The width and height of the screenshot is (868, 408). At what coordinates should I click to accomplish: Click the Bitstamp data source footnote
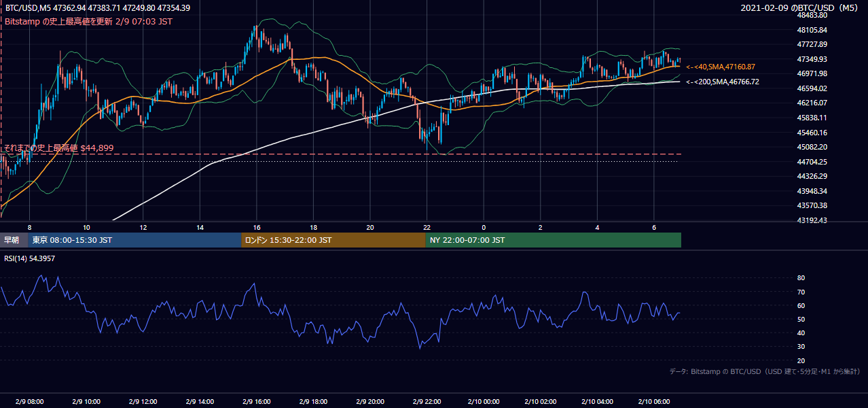tap(765, 371)
